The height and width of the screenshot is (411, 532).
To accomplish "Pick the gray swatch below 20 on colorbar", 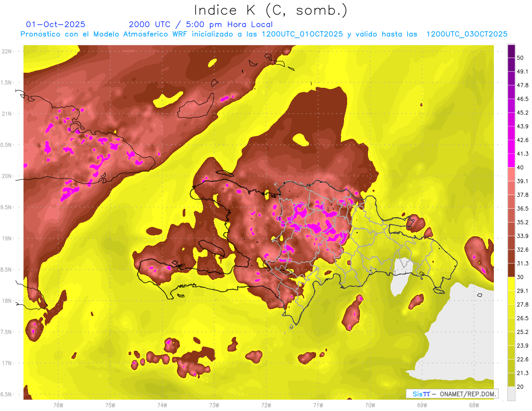I will (x=511, y=393).
